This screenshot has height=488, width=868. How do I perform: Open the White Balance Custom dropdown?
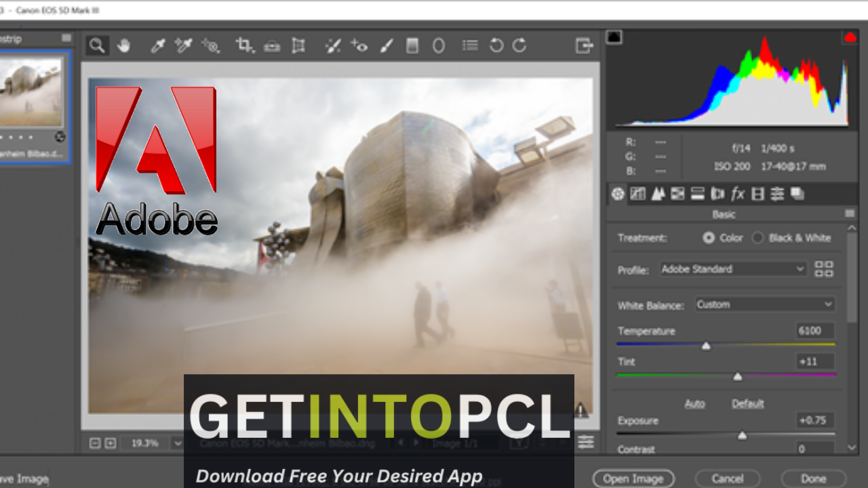click(764, 305)
